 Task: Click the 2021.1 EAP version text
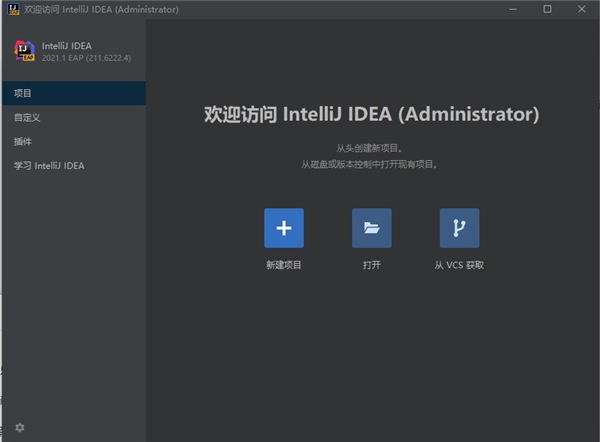[x=86, y=58]
